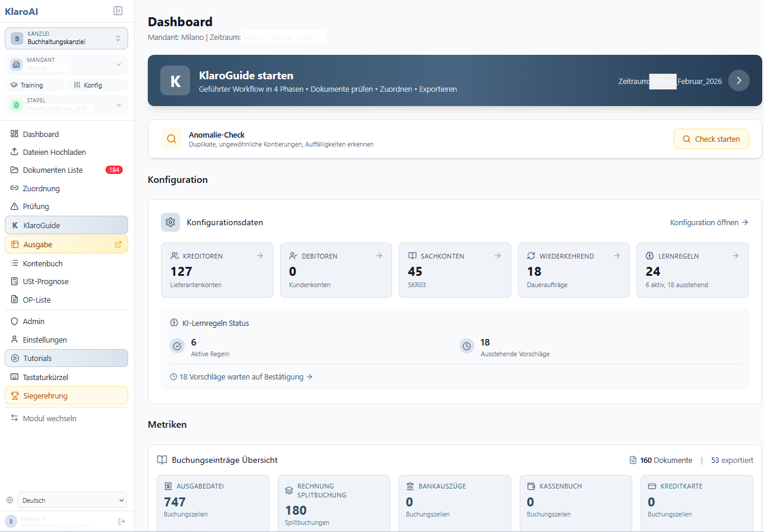The height and width of the screenshot is (532, 764).
Task: Click the KlaroAI logo text
Action: 21,11
